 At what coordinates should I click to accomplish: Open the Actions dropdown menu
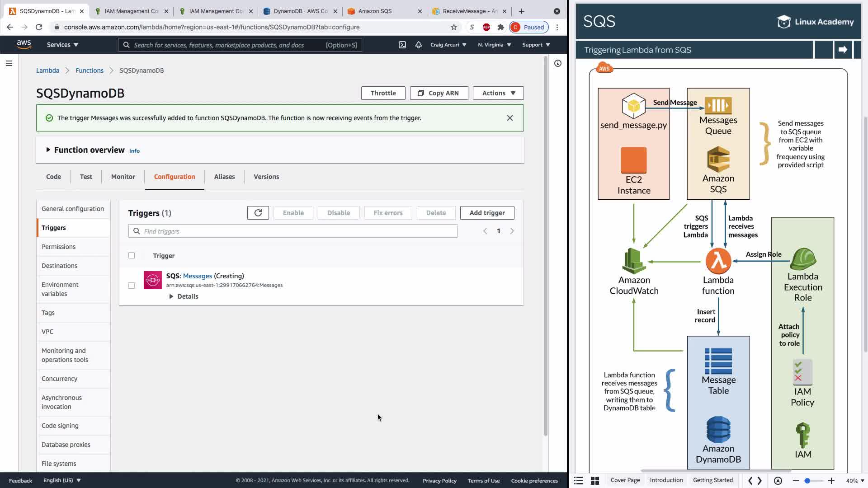[498, 93]
